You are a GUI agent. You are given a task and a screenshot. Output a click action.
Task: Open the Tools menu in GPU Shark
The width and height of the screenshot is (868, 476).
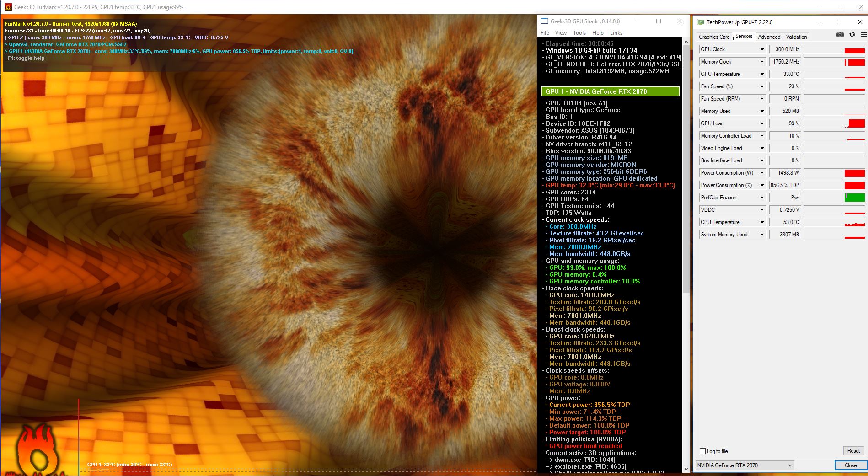click(x=579, y=33)
